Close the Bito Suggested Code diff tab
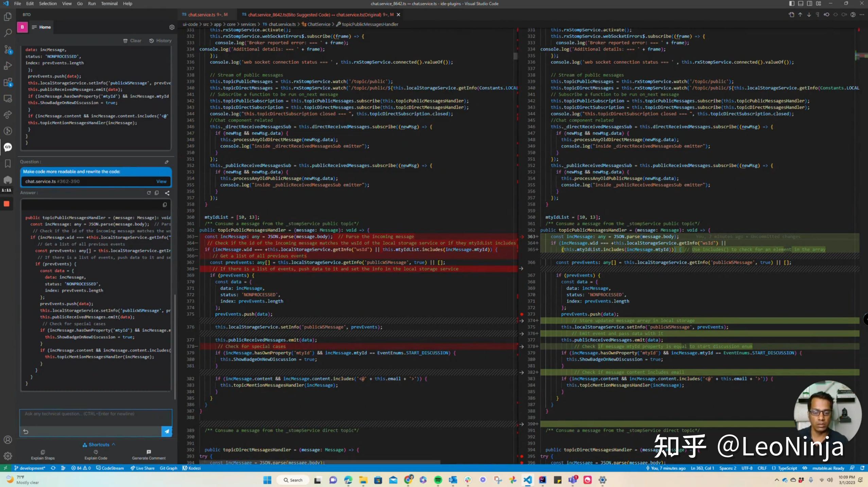 coord(398,15)
